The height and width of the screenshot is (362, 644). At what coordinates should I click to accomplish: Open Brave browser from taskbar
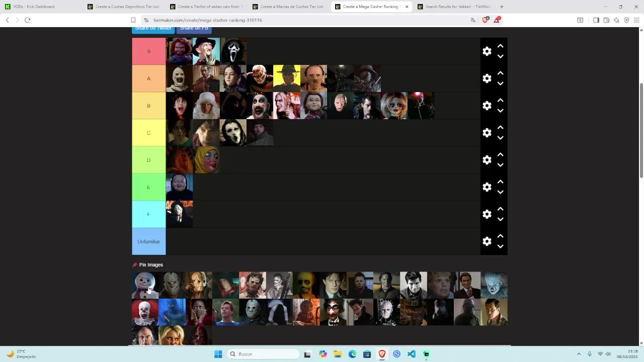[382, 354]
